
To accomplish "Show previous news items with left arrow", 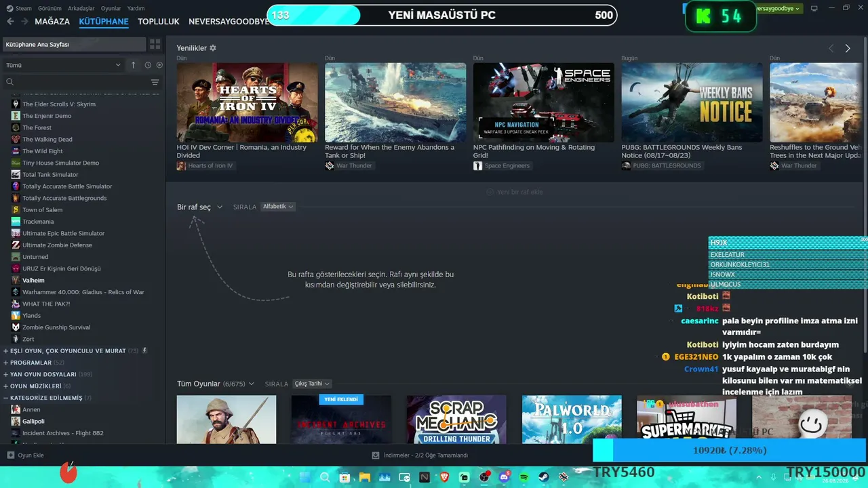I will coord(831,48).
